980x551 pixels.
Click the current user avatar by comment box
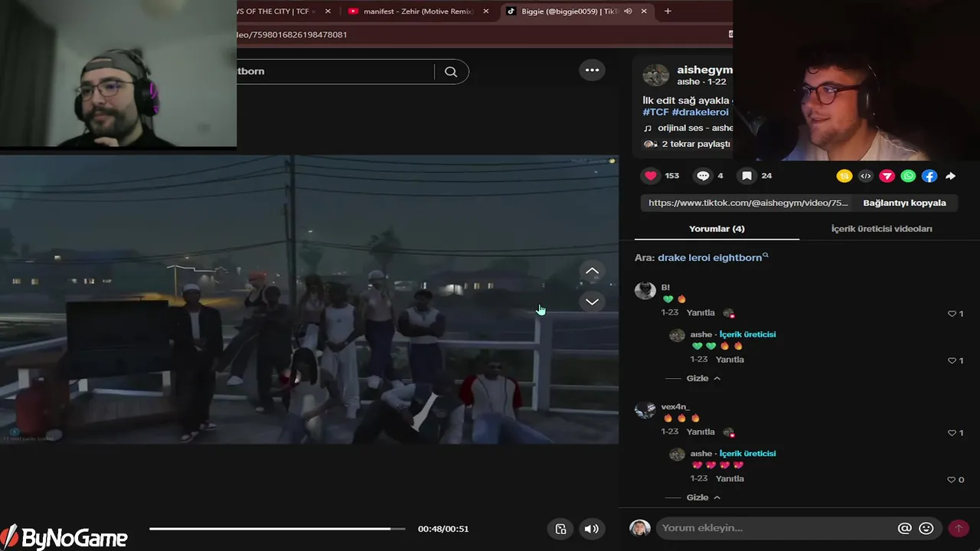[x=639, y=528]
